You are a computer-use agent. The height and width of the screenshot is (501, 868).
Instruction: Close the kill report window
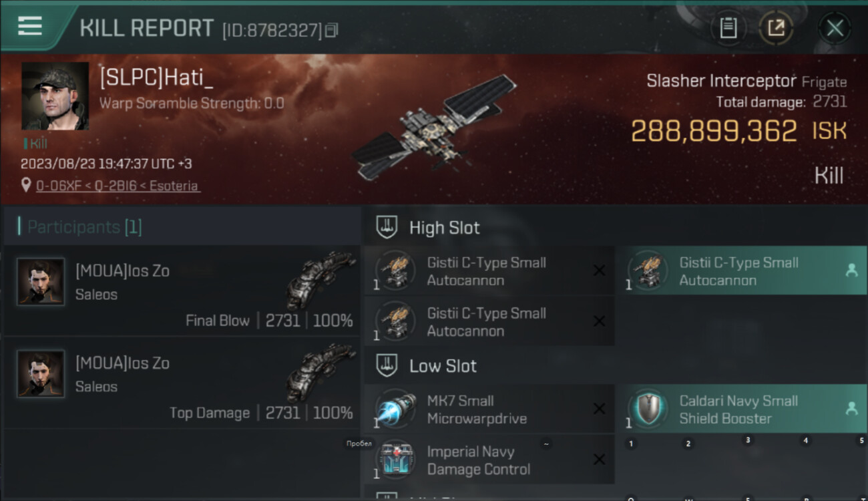(x=835, y=28)
